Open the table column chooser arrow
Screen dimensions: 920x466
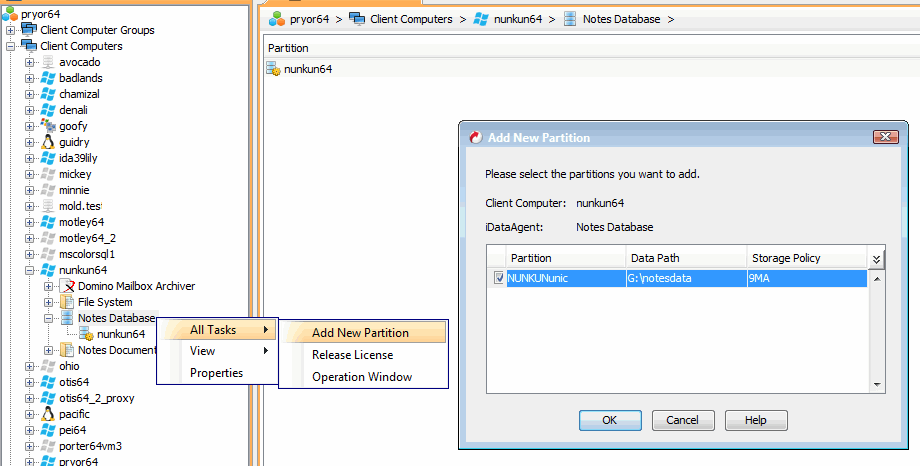point(877,258)
